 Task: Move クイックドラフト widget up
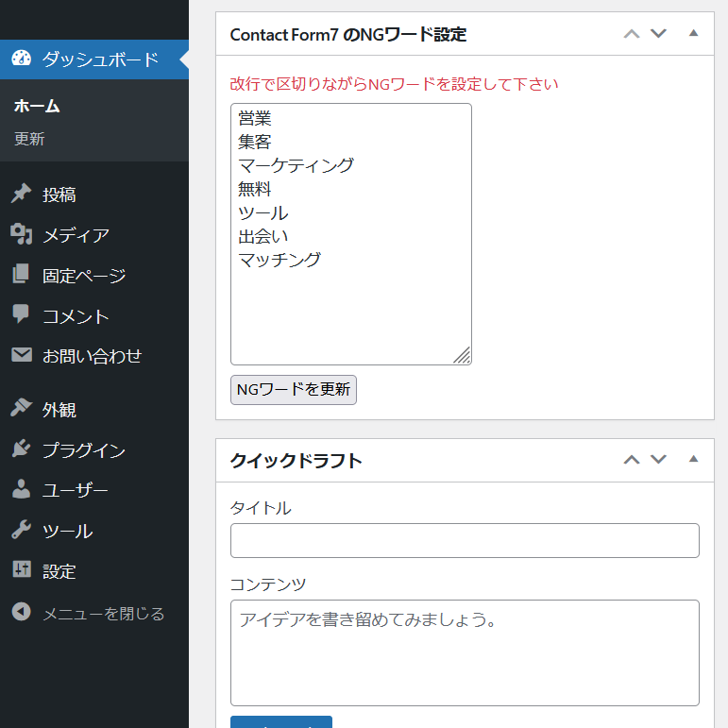[632, 460]
